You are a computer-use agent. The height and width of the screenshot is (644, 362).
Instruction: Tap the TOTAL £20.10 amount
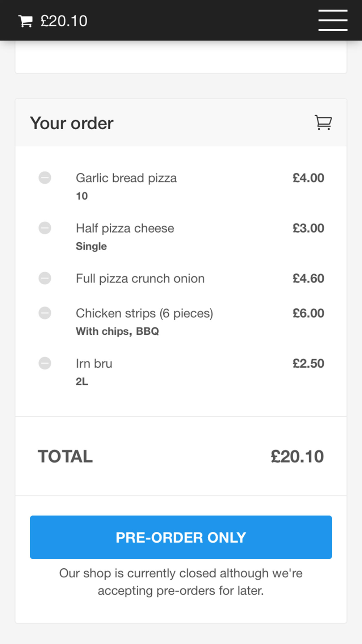(297, 456)
